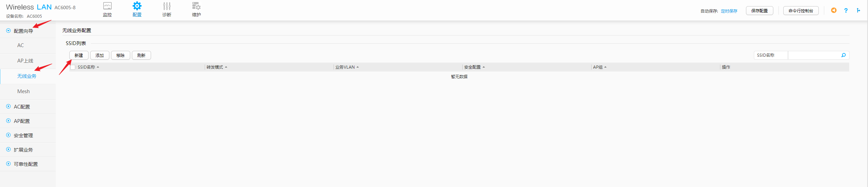Click the SSID名称 search input field
This screenshot has height=187, width=868.
pos(814,55)
